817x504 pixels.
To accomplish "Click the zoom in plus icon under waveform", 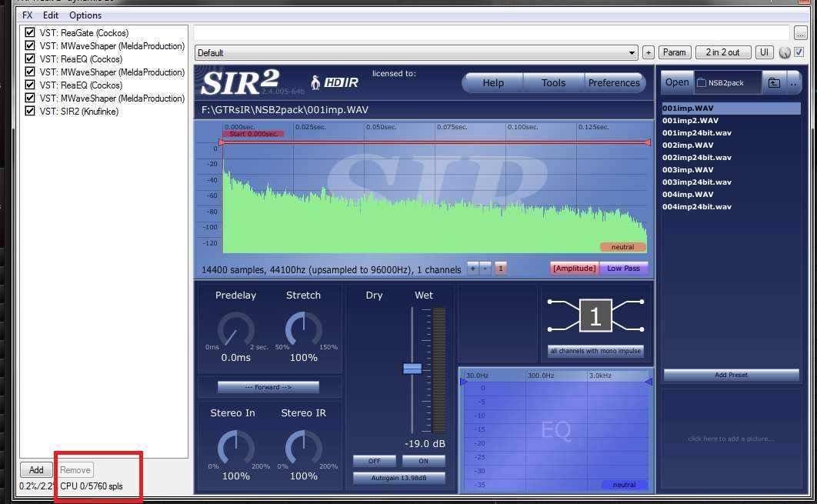I will (472, 269).
